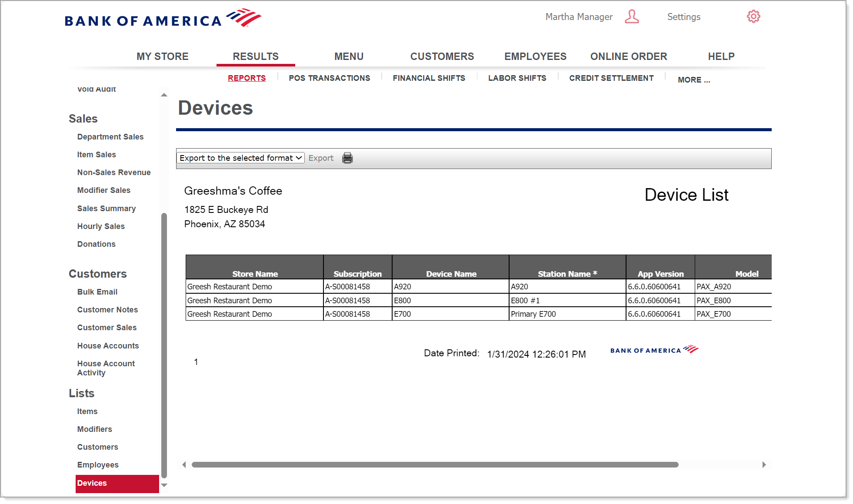Open the Customer Sales report
853x504 pixels.
(x=107, y=328)
